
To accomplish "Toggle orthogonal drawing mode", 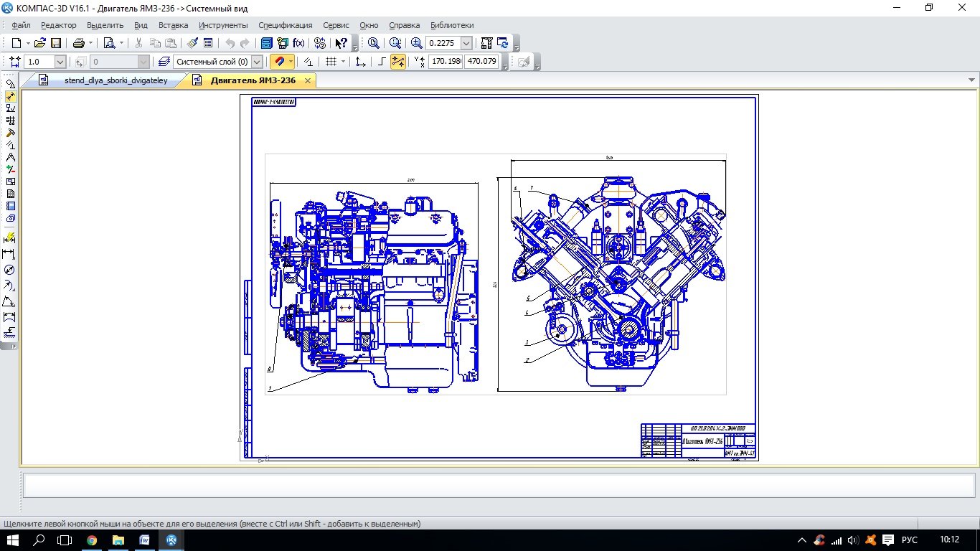I will coord(382,62).
